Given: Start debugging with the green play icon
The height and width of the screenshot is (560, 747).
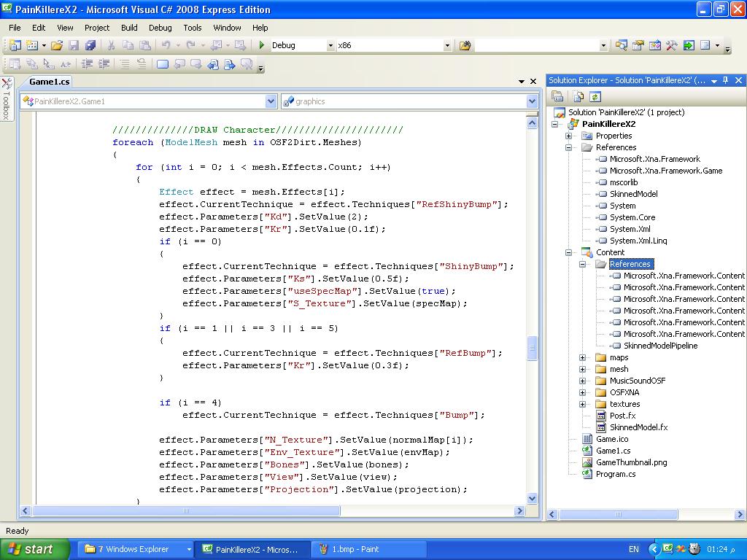Looking at the screenshot, I should (x=262, y=45).
